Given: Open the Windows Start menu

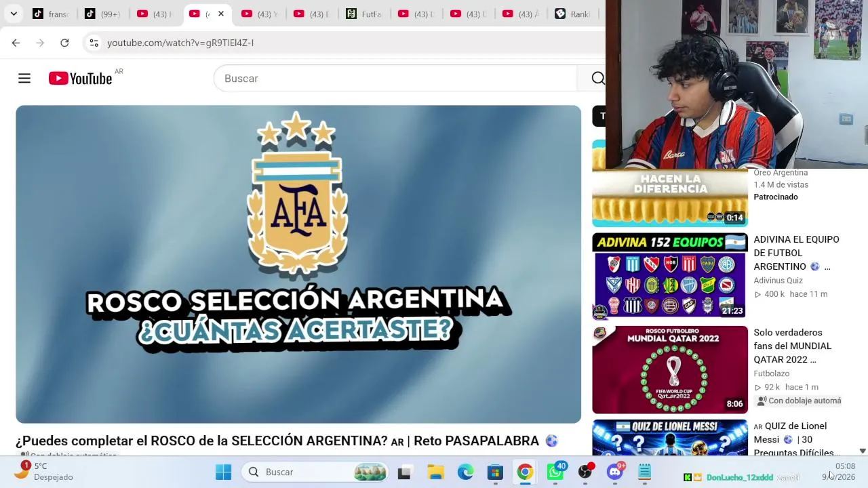Looking at the screenshot, I should [x=223, y=472].
